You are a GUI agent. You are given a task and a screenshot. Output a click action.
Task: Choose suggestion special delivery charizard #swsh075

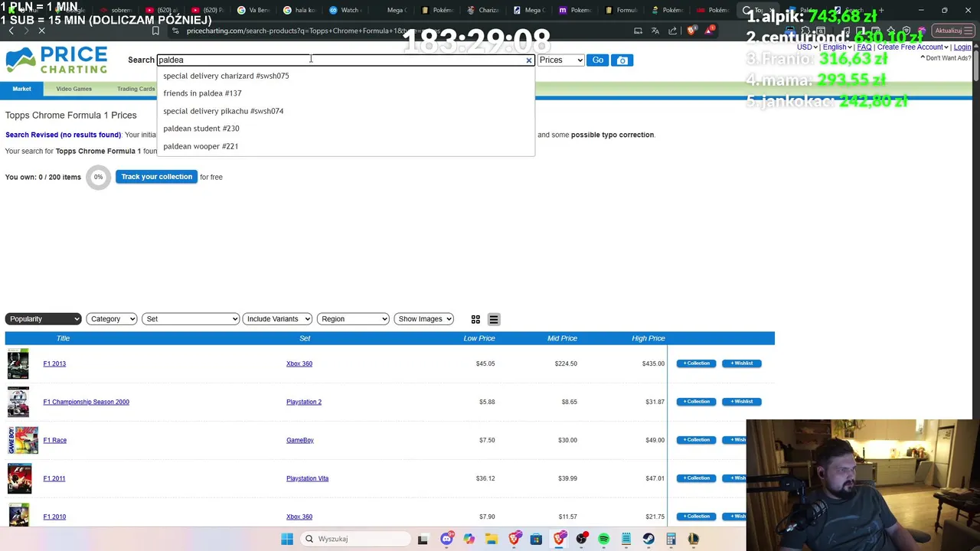(345, 76)
